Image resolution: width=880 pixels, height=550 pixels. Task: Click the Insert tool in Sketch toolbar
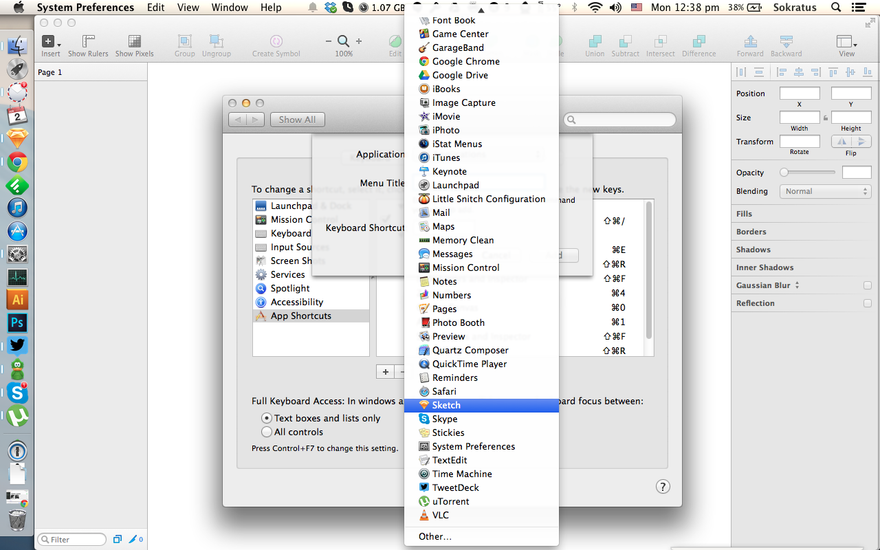click(x=50, y=45)
